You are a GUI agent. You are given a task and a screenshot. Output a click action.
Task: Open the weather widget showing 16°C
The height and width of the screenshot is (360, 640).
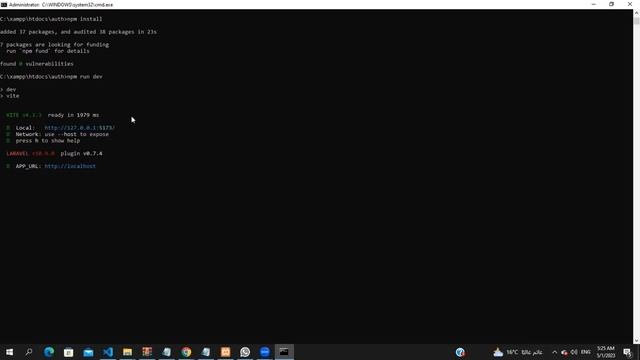point(518,352)
